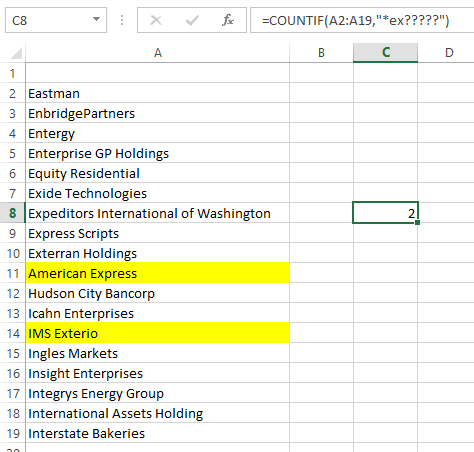The image size is (474, 452).
Task: Click cell containing EnbridgePartners
Action: (158, 113)
